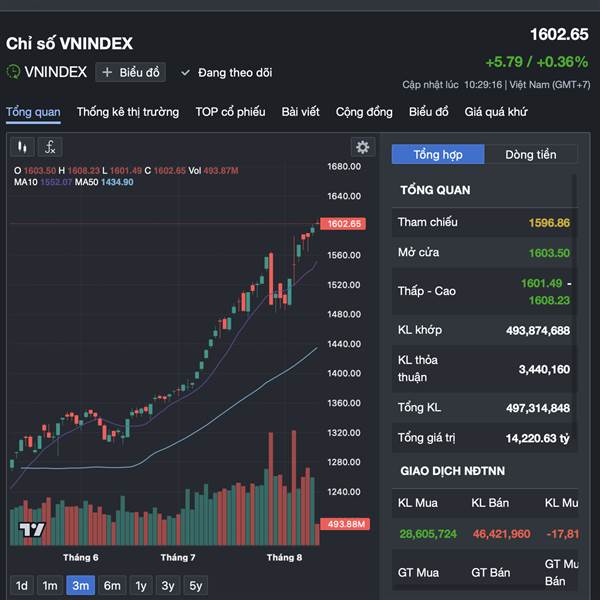Open the fx indicators menu
This screenshot has width=600, height=600.
(x=50, y=147)
